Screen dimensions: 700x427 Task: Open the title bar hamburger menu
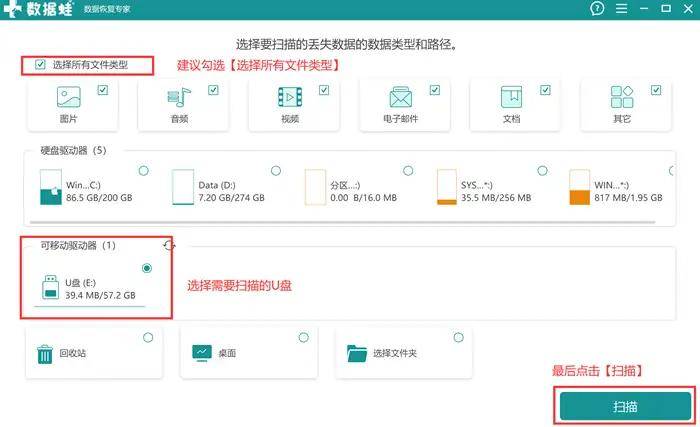point(619,9)
